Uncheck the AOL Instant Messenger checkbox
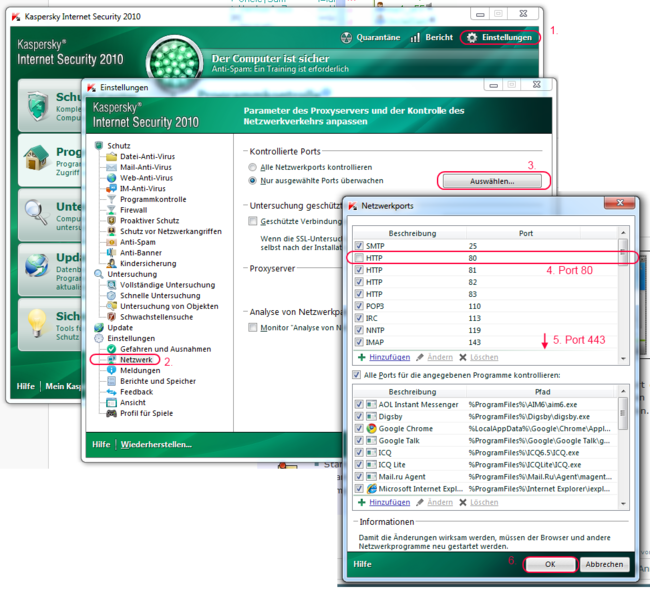Viewport: 650px width, 591px height. (x=359, y=404)
